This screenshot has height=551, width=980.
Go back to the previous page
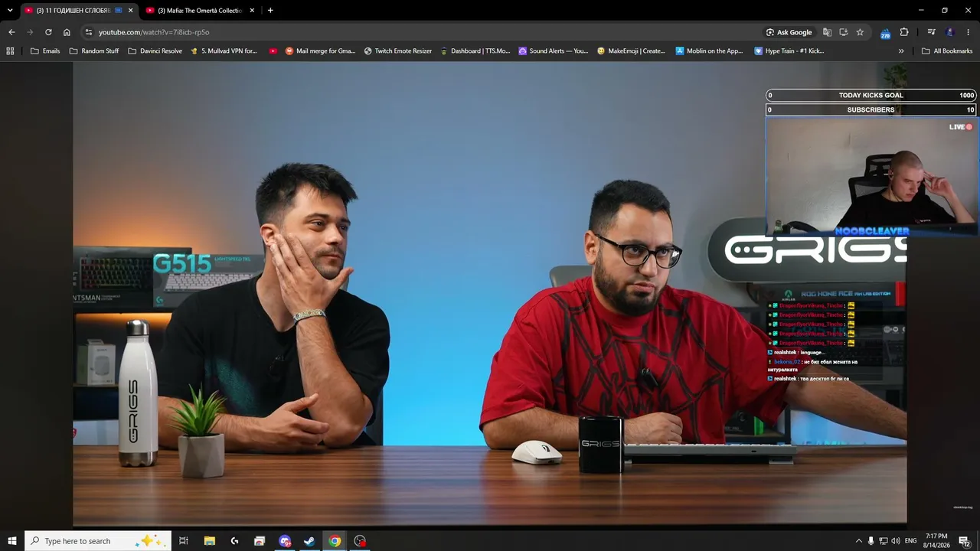tap(11, 32)
